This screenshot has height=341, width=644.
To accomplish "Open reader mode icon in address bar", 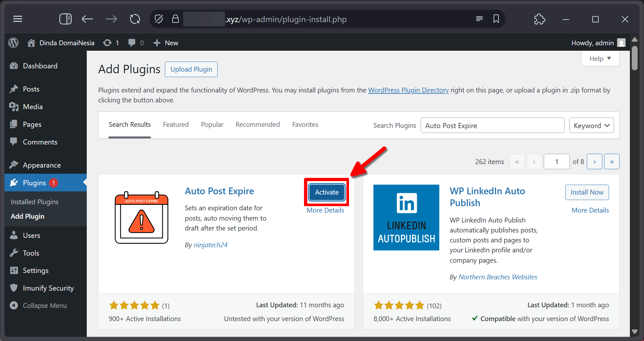I will (479, 19).
